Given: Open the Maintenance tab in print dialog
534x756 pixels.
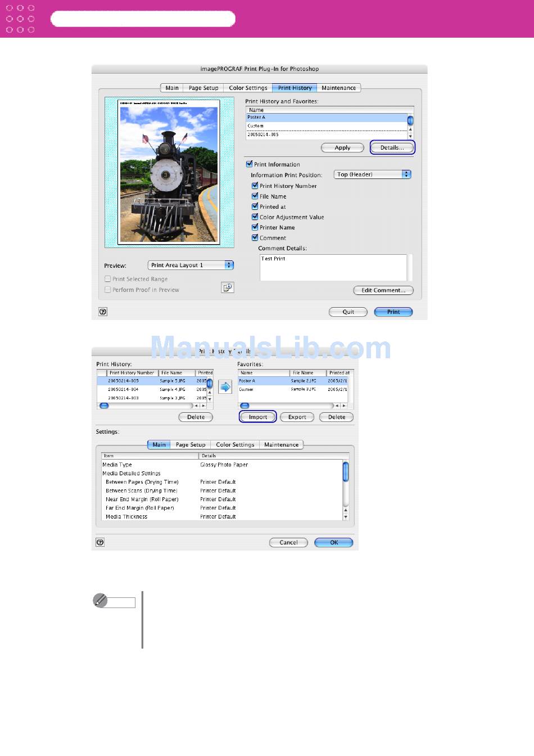Looking at the screenshot, I should tap(338, 88).
